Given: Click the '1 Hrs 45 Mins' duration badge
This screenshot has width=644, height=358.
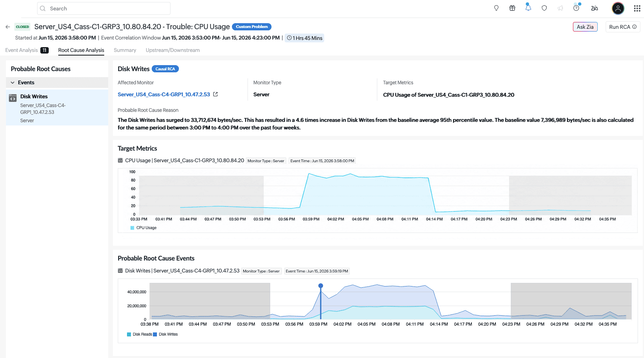Looking at the screenshot, I should pos(305,38).
